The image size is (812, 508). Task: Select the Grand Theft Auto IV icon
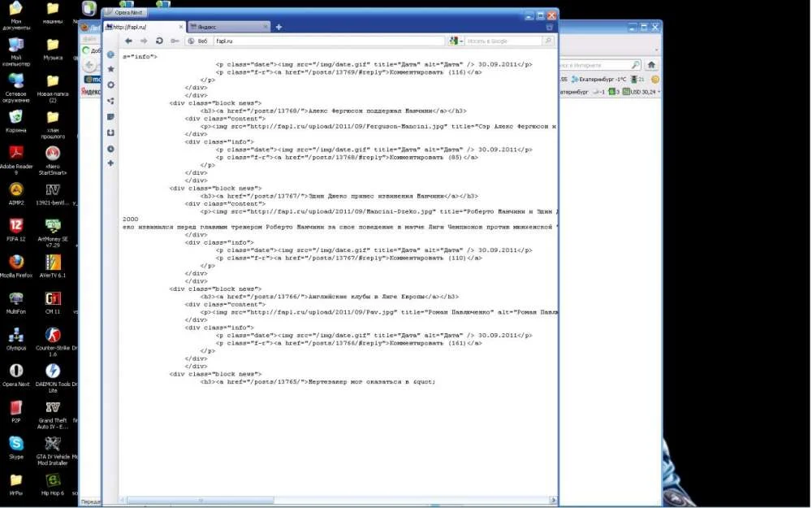(53, 415)
